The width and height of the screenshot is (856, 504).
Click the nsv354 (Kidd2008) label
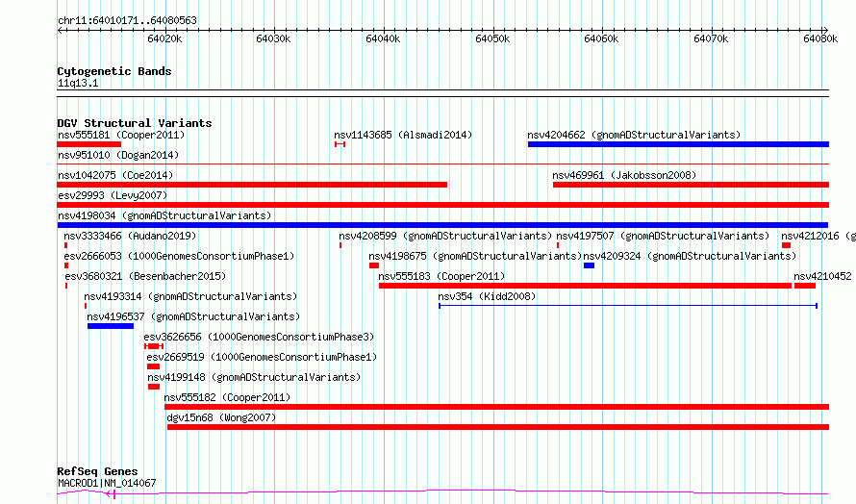coord(487,296)
